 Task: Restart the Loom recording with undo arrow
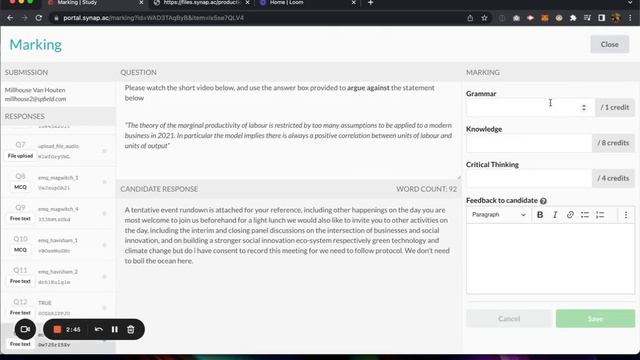(x=98, y=329)
